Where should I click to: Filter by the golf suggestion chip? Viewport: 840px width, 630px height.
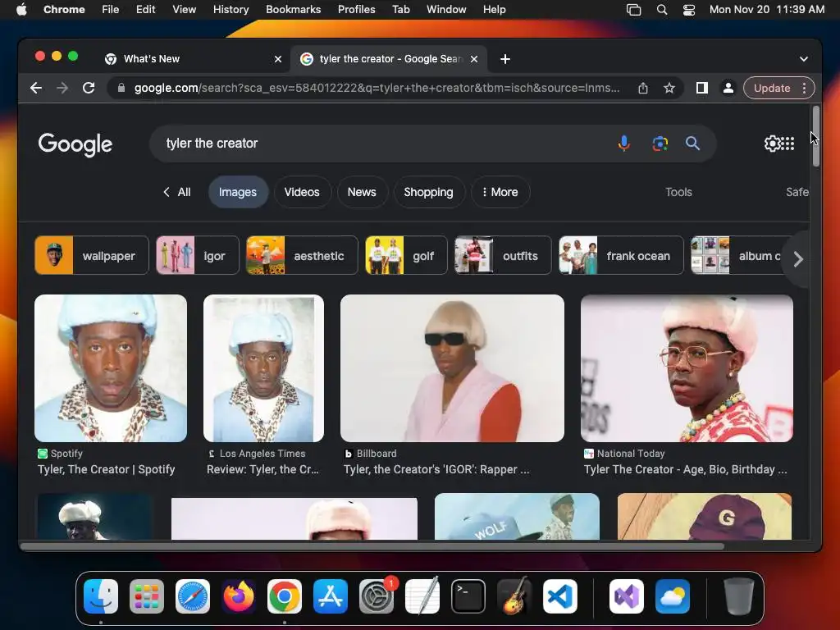pos(406,256)
